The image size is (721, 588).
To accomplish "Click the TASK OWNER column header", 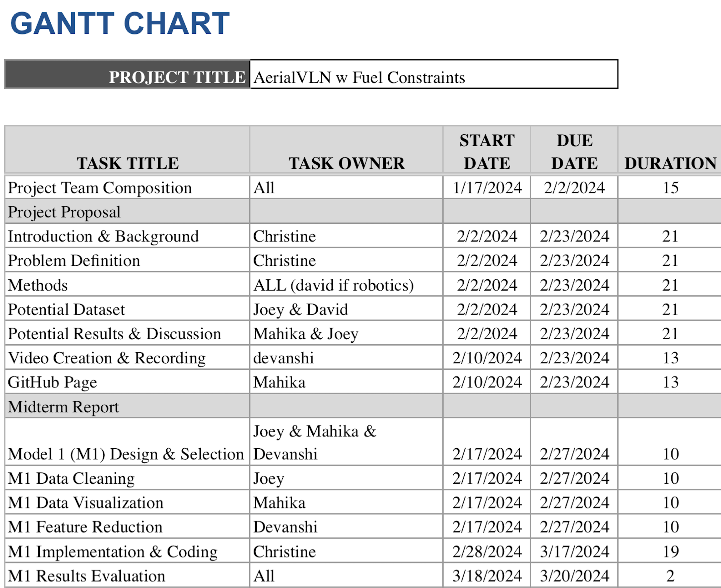I will (346, 150).
